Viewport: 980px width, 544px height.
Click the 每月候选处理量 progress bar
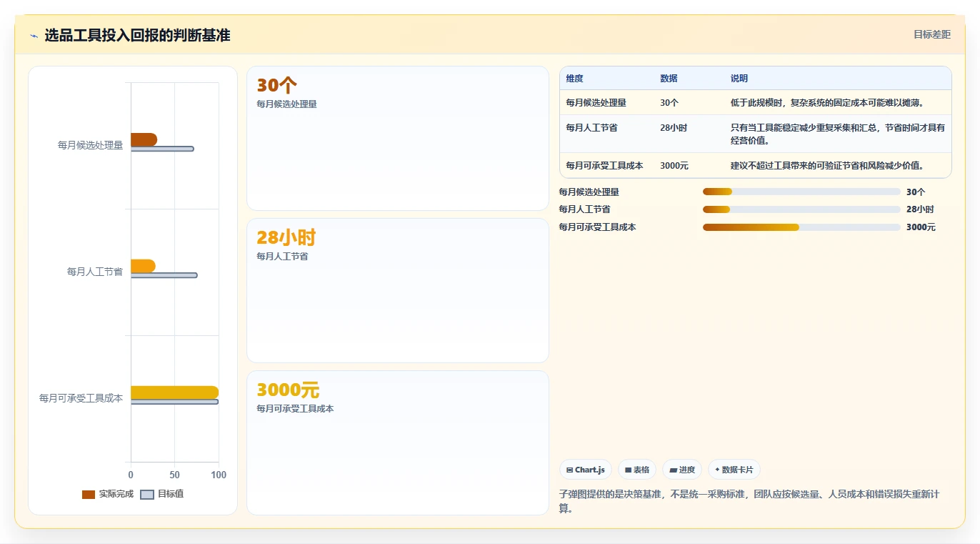(x=801, y=192)
